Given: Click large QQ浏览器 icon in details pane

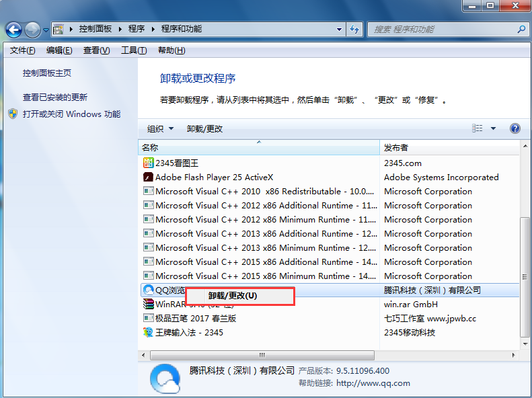Looking at the screenshot, I should click(x=165, y=379).
